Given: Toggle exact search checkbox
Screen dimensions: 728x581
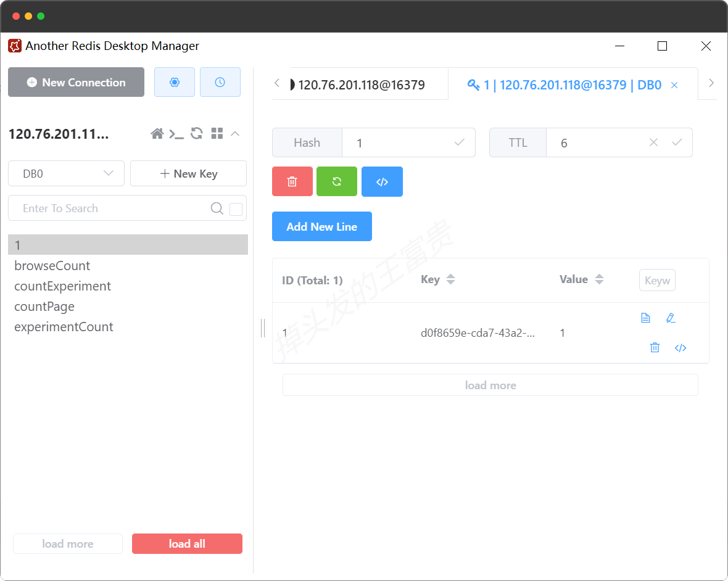Looking at the screenshot, I should click(236, 209).
